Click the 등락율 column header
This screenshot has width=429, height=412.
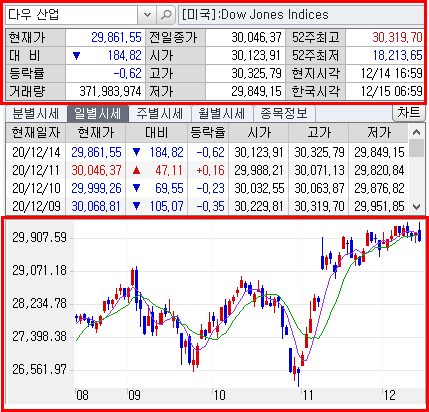pyautogui.click(x=208, y=133)
